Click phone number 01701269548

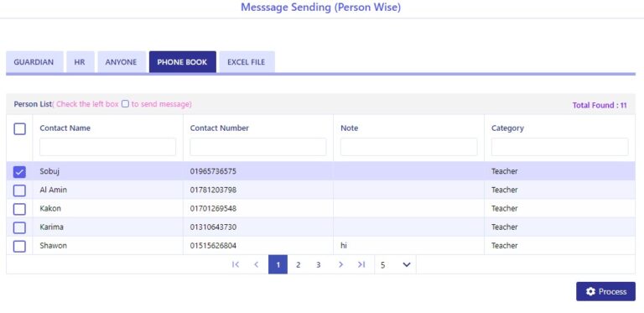[213, 208]
